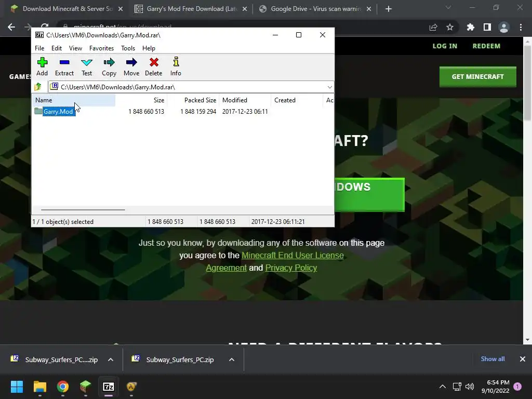Click the size value 1 848 660 513 in the Garry.Mod row

point(146,112)
